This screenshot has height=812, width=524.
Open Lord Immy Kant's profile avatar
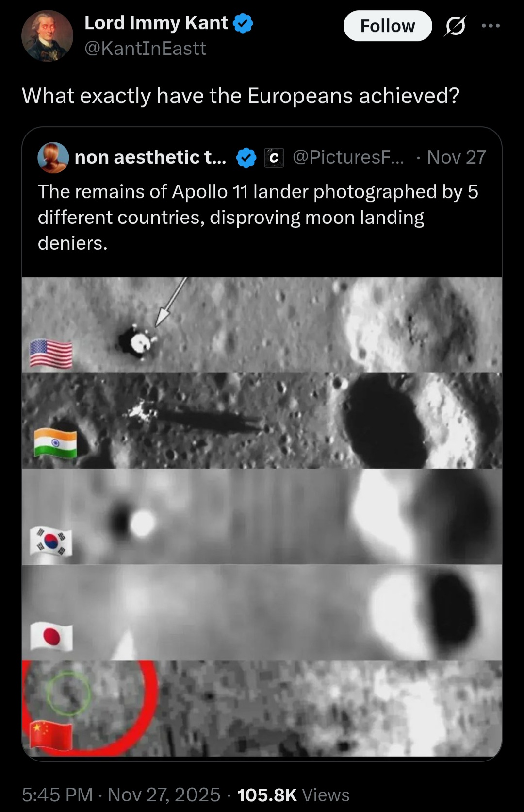point(47,35)
